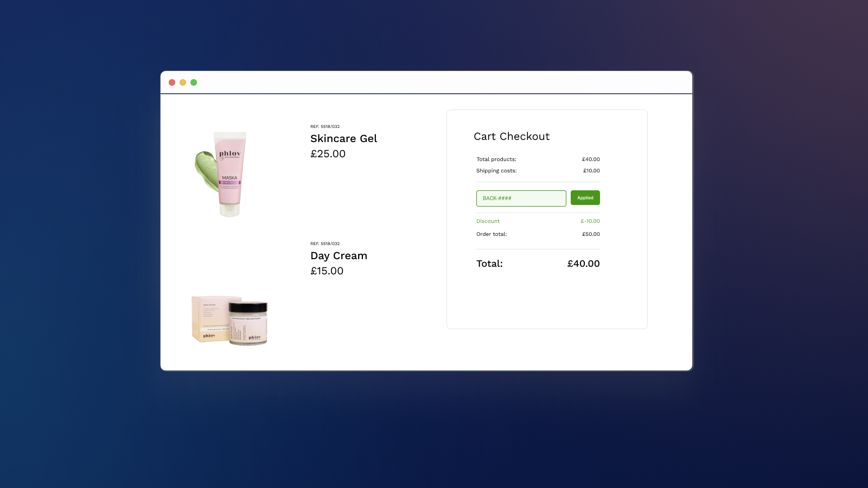
Task: Click the REF. 5518/032 above Skincare Gel
Action: pos(325,127)
